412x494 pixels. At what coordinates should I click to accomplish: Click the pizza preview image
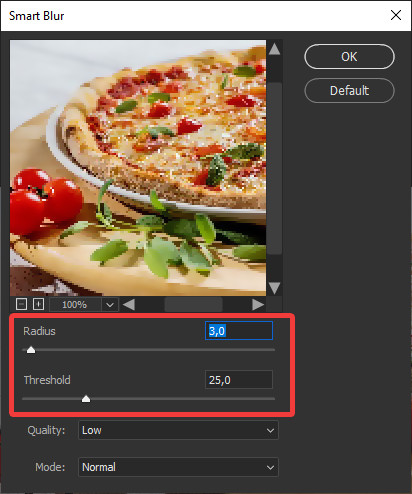138,168
